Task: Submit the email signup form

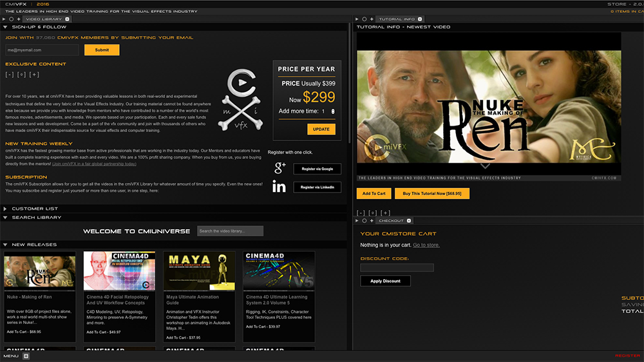Action: (102, 50)
